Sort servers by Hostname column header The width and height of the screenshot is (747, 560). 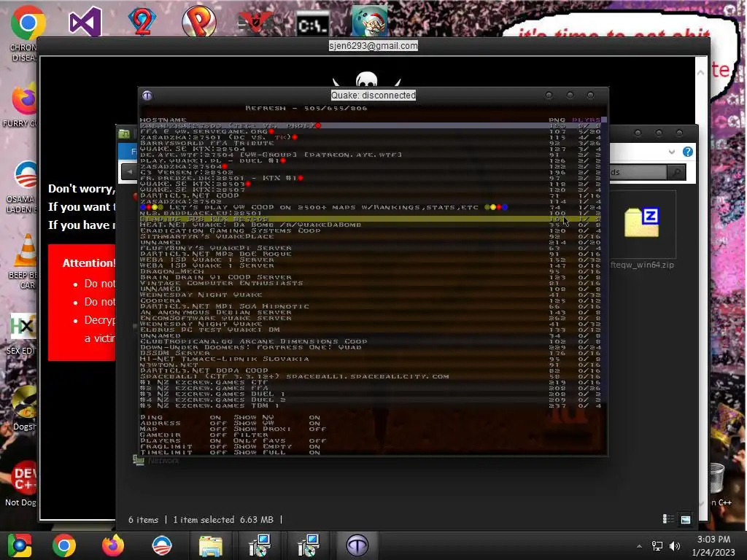[x=163, y=120]
